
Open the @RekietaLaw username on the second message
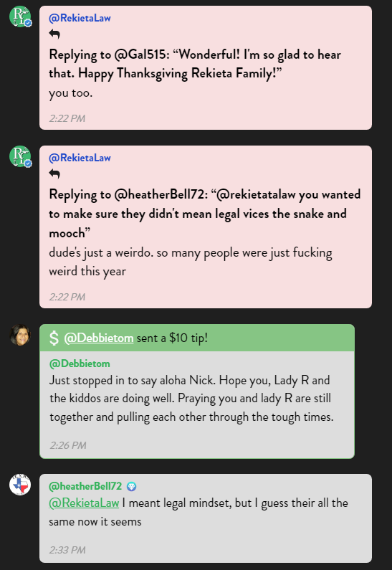pos(80,158)
